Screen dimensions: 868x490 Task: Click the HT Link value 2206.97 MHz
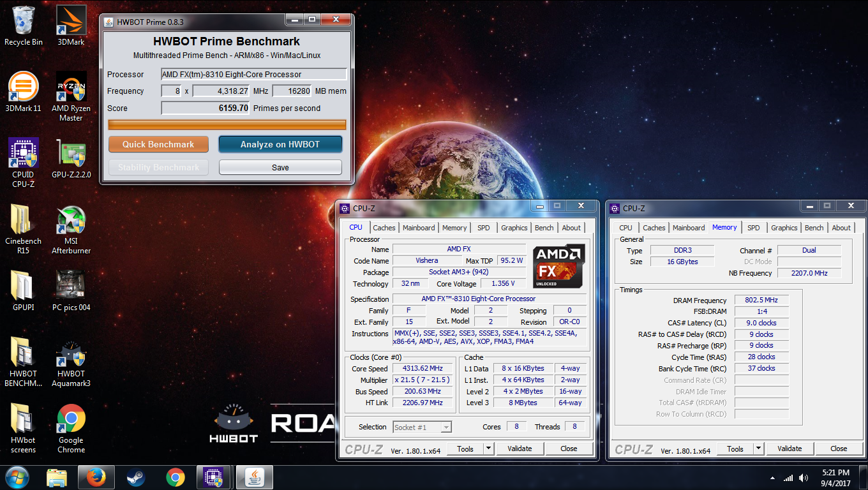click(x=423, y=403)
